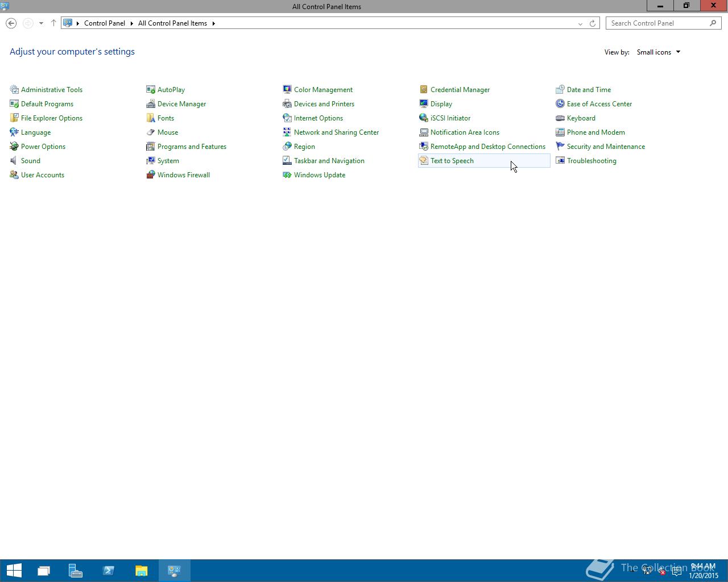Viewport: 728px width, 582px height.
Task: Open the Mouse icon
Action: [x=151, y=132]
